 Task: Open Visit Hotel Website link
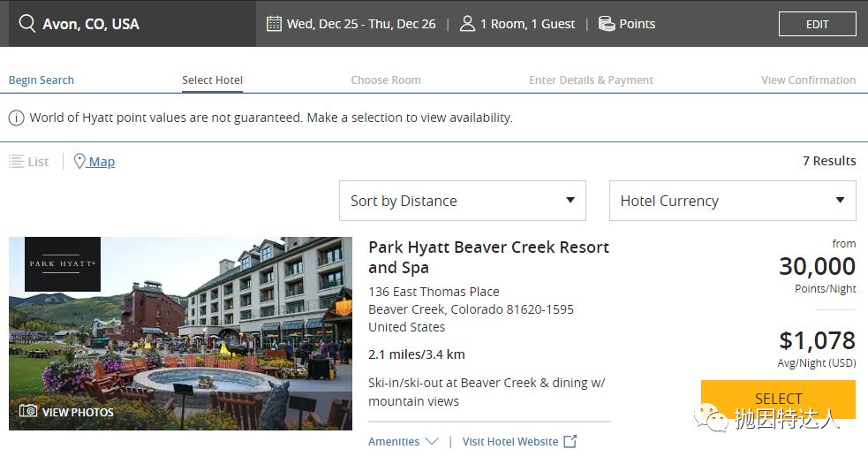click(510, 441)
